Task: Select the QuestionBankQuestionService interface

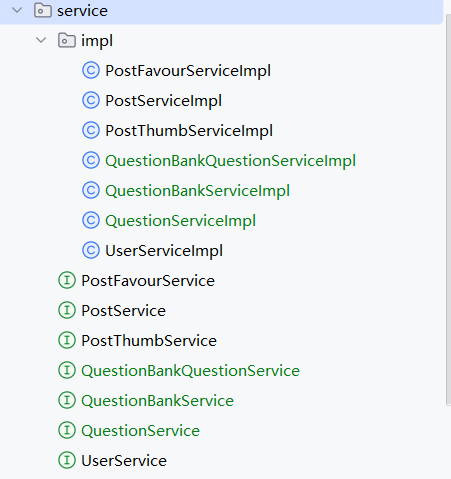Action: point(190,371)
